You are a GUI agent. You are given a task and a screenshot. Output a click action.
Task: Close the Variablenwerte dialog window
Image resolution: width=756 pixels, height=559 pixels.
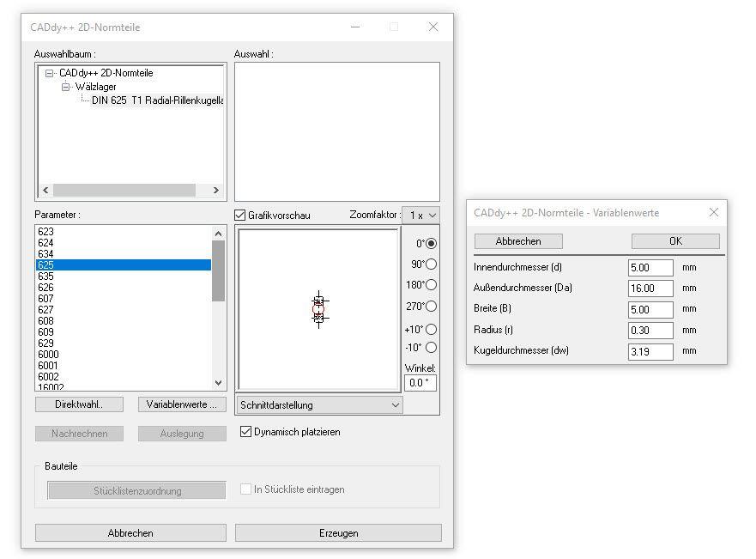click(713, 213)
